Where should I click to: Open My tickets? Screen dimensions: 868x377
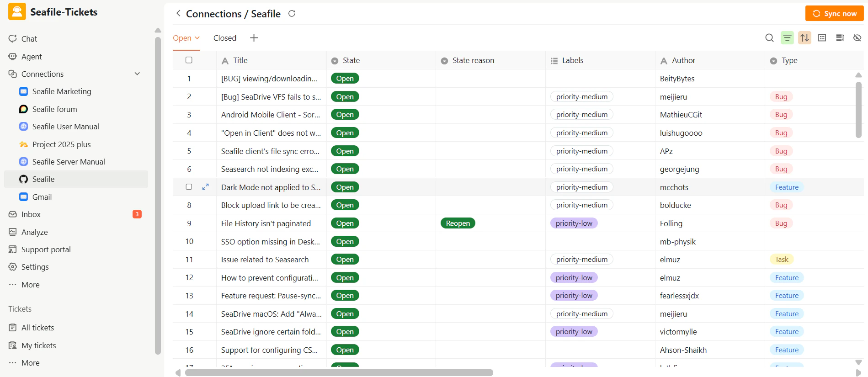point(38,345)
